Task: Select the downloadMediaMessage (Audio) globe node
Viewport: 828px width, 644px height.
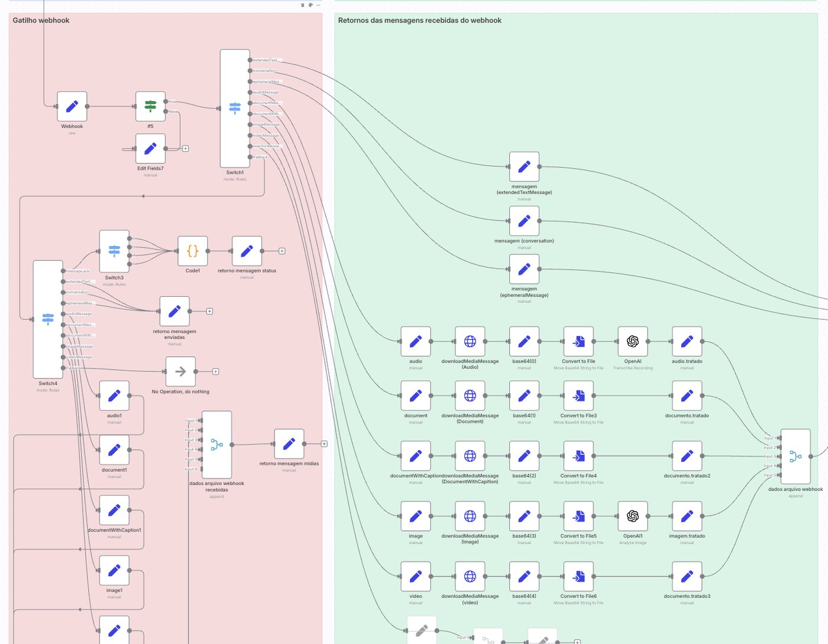Action: [470, 341]
